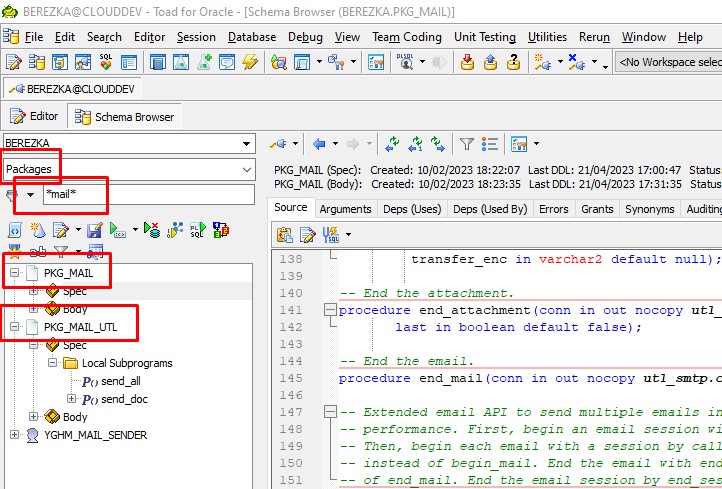End connection with blue X plug icon
This screenshot has height=489, width=722.
coord(577,62)
